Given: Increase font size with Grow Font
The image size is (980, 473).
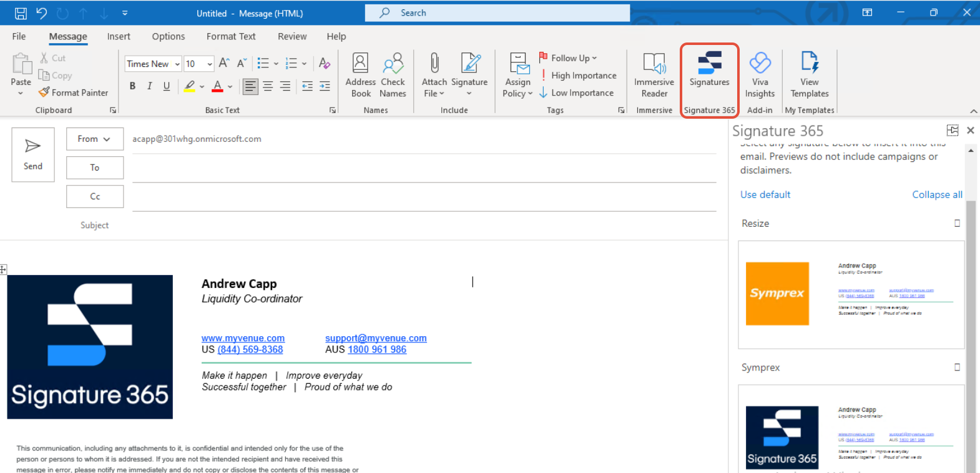Looking at the screenshot, I should tap(224, 64).
